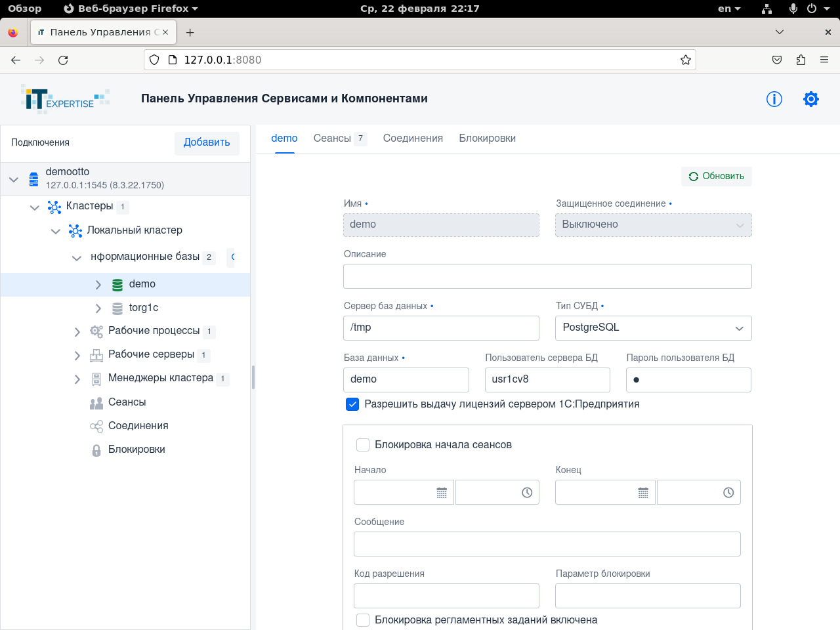Open Firefox hamburger menu
This screenshot has height=630, width=840.
(x=824, y=60)
